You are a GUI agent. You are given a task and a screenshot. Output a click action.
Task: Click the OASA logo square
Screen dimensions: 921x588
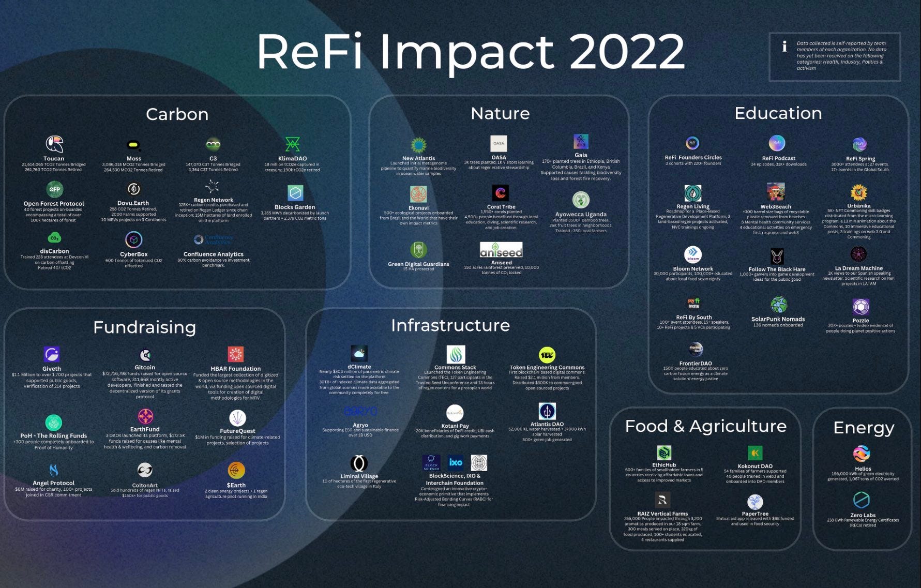[x=499, y=144]
